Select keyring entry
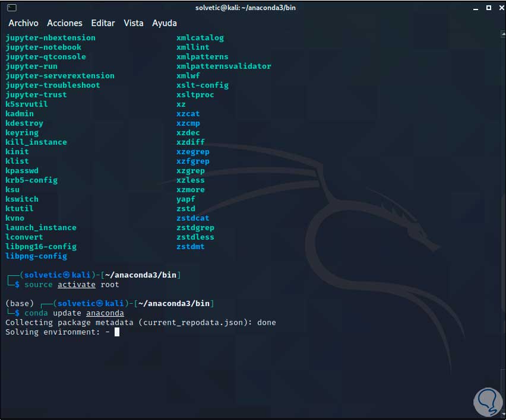506x420 pixels. pyautogui.click(x=22, y=133)
